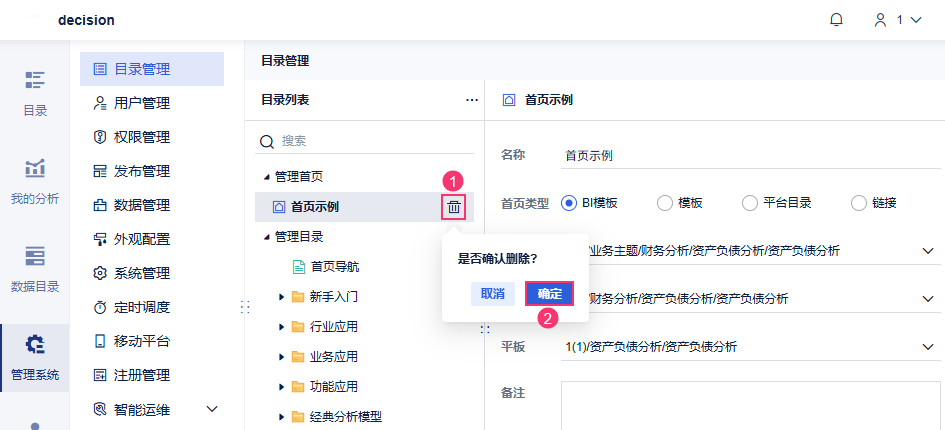Cancel deletion with 取消 button

pyautogui.click(x=492, y=293)
